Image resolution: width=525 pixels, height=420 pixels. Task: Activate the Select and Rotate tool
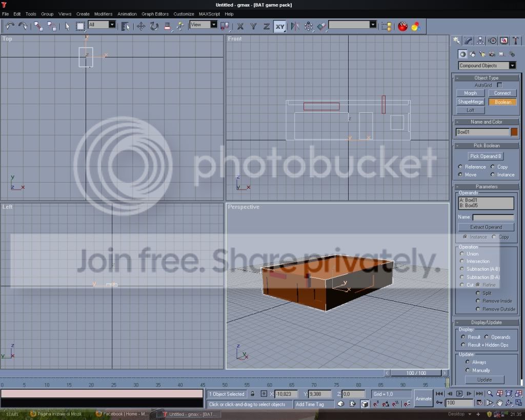click(x=154, y=26)
